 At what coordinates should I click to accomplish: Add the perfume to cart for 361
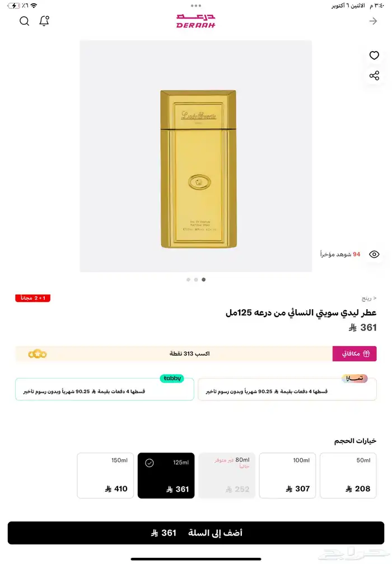click(196, 533)
